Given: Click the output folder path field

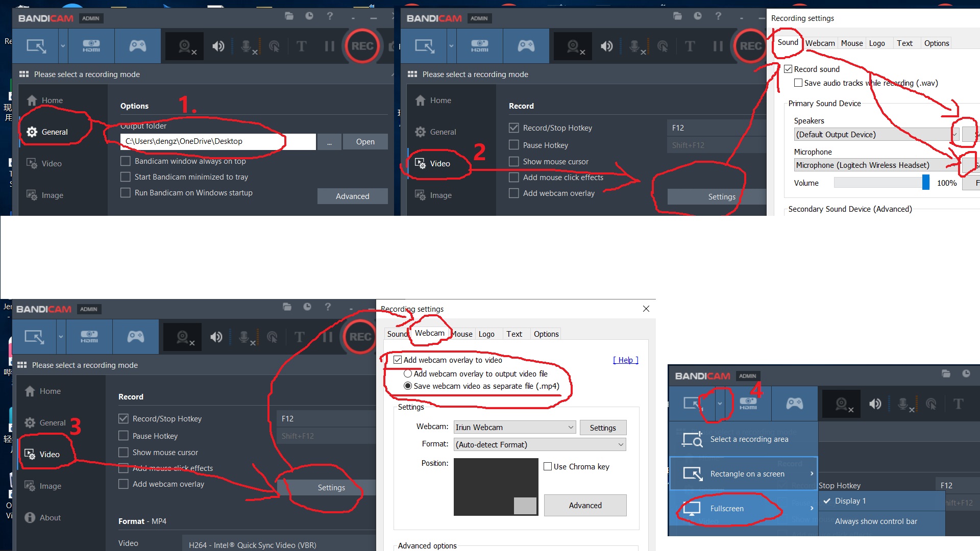Looking at the screenshot, I should pos(218,141).
